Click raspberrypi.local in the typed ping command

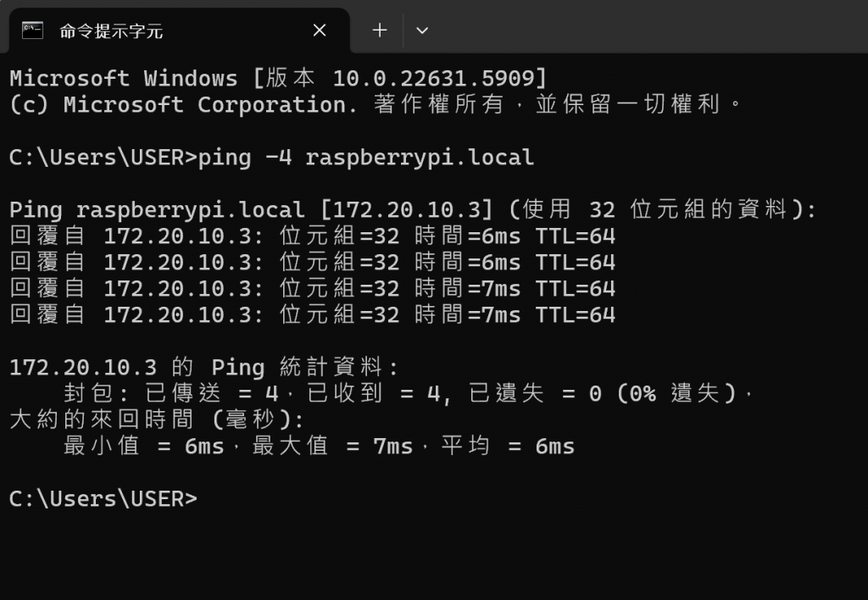point(420,158)
